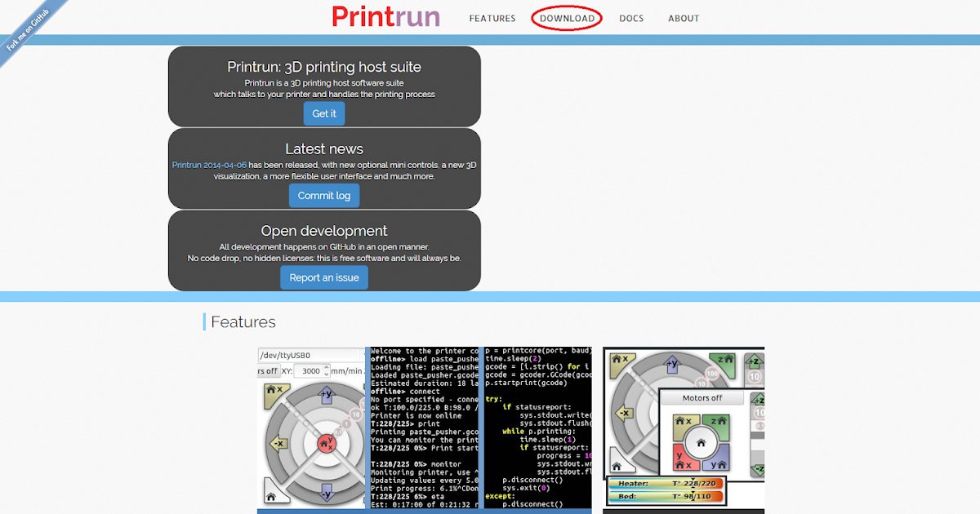
Task: Click Motors off button in thumbnail
Action: (x=702, y=398)
